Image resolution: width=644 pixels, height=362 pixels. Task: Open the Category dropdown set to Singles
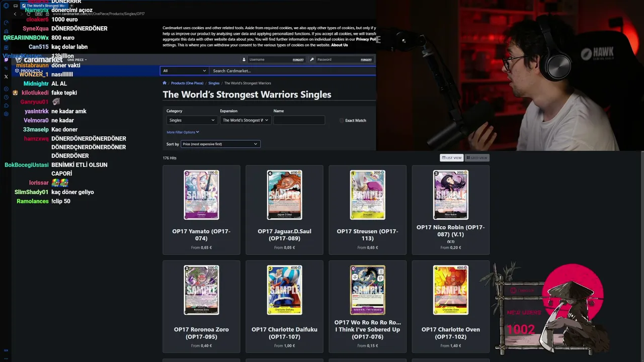click(191, 120)
